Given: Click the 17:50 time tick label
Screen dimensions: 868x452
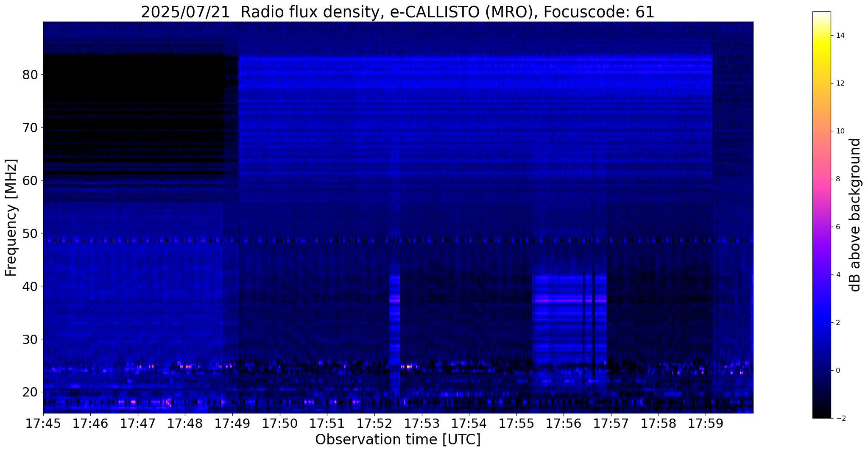Looking at the screenshot, I should 279,424.
